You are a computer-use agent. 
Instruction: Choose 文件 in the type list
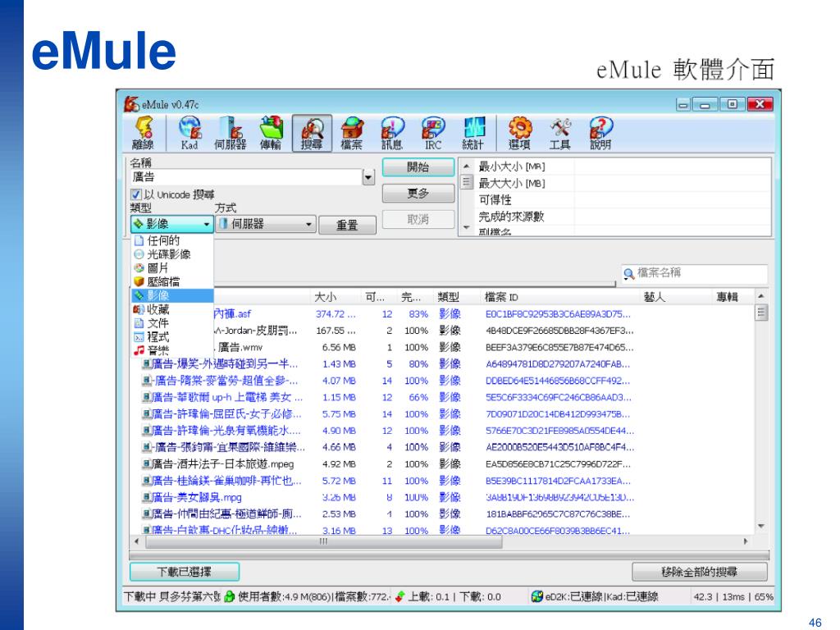pos(172,323)
